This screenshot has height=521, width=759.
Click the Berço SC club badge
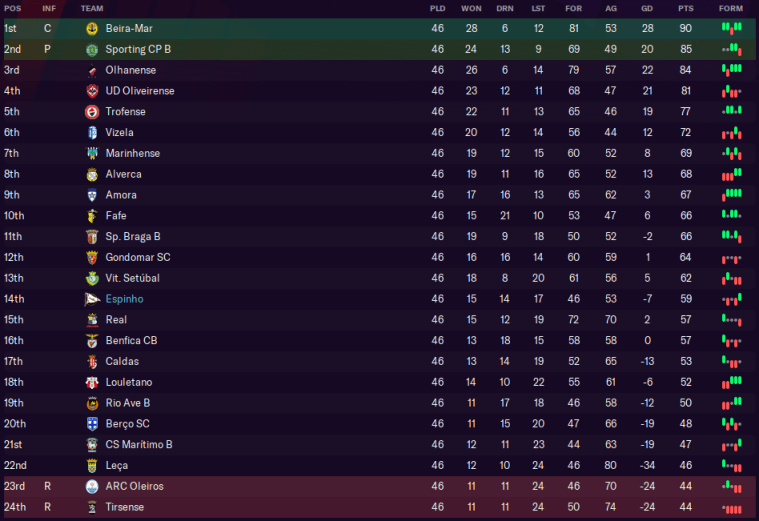pyautogui.click(x=92, y=424)
